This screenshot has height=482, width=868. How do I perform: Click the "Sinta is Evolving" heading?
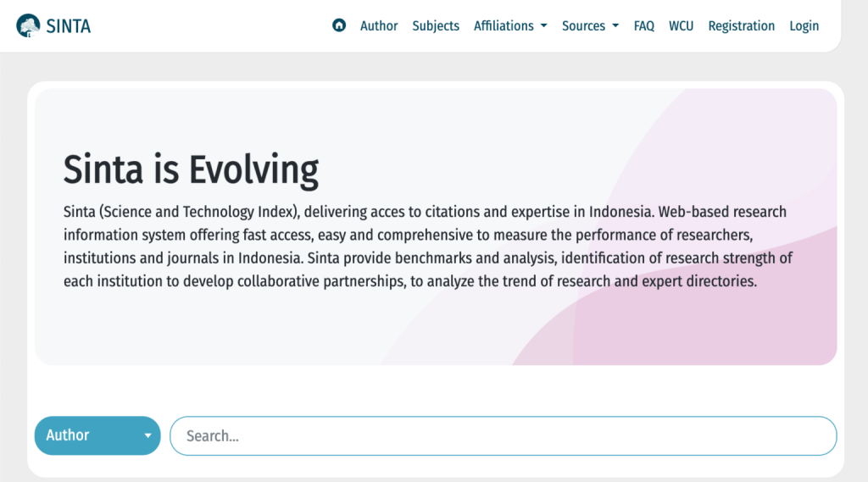191,169
